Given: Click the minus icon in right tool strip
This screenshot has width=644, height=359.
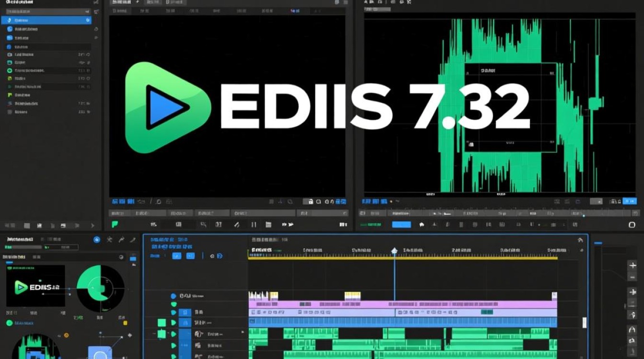Looking at the screenshot, I should (632, 277).
